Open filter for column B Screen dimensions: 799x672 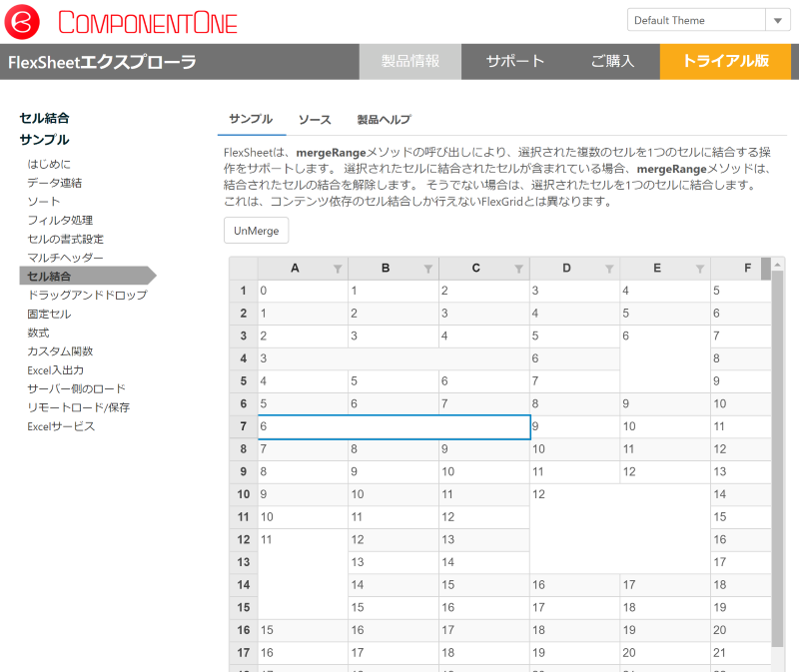(428, 269)
